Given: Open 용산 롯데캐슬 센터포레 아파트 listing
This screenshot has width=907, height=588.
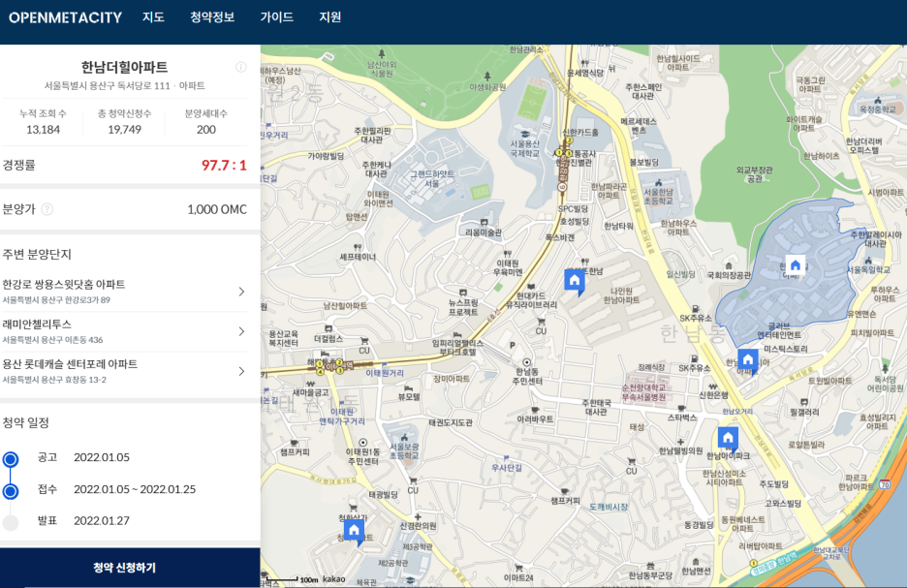Looking at the screenshot, I should tap(124, 371).
